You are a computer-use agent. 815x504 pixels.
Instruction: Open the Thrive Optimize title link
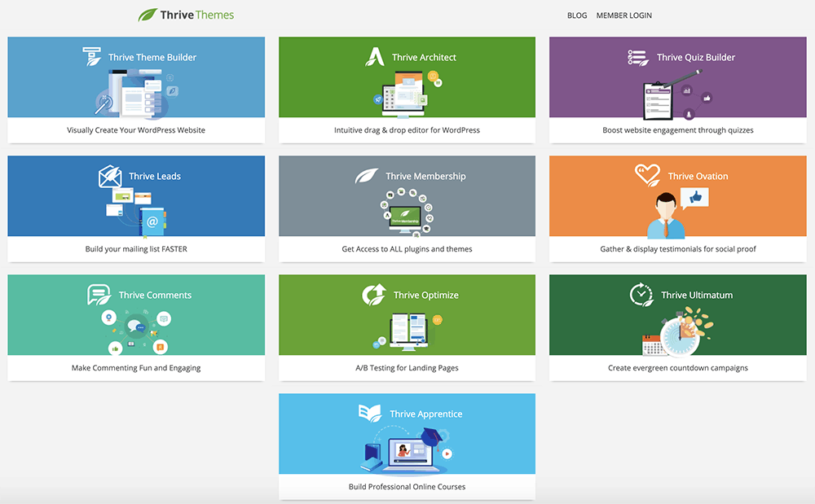click(426, 295)
